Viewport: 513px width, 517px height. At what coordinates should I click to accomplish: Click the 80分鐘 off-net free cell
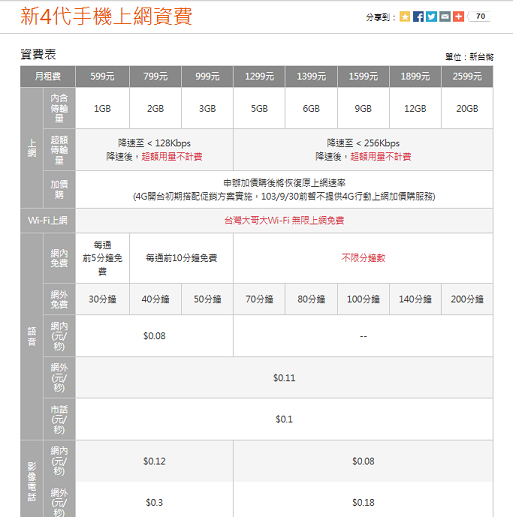[x=311, y=299]
